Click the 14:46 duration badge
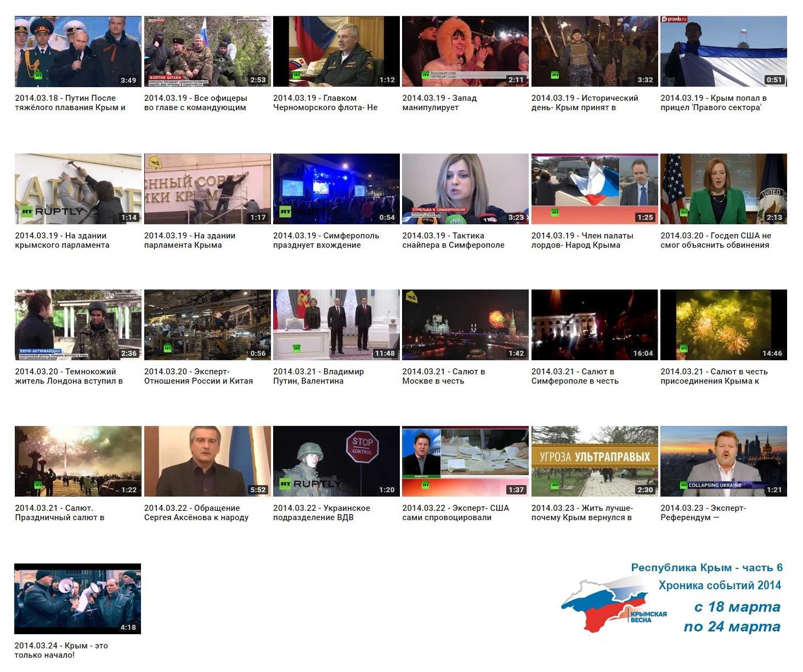 [772, 354]
